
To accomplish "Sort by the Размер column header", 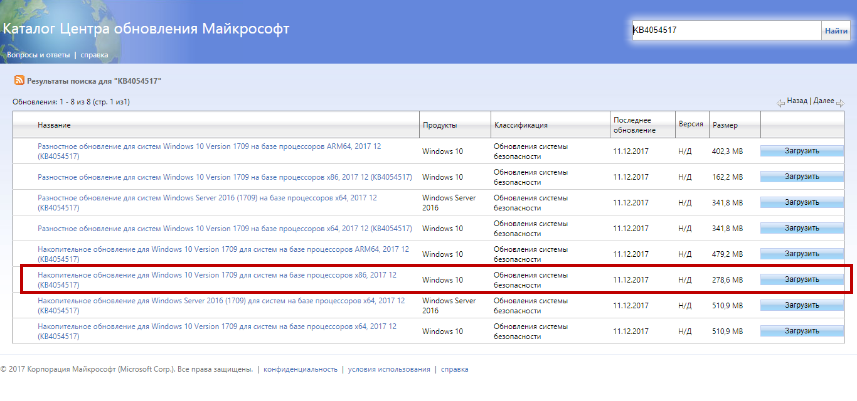I will [x=724, y=125].
